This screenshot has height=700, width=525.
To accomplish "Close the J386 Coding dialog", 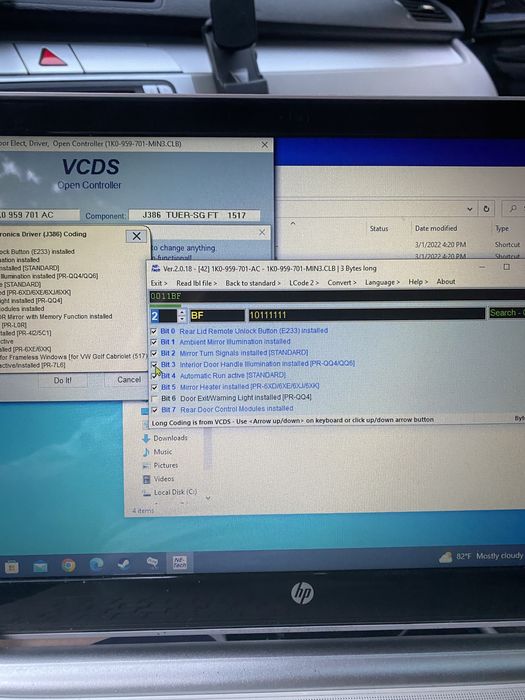I will click(137, 236).
